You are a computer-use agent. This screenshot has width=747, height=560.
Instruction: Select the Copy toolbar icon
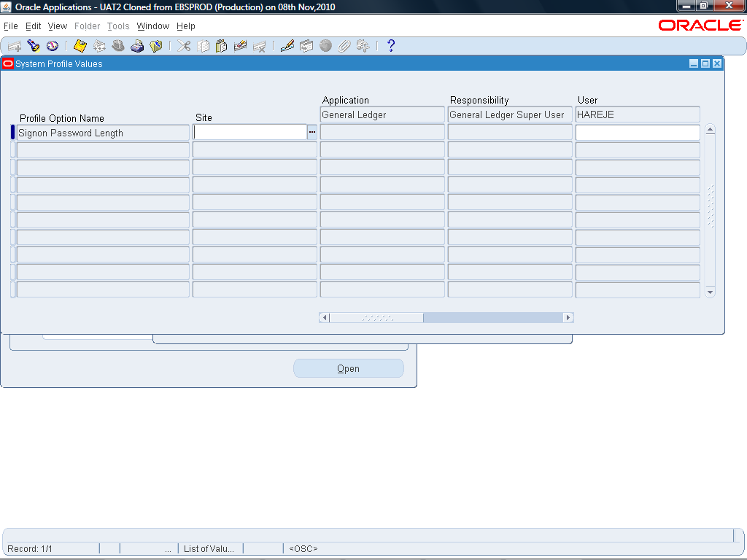tap(203, 45)
